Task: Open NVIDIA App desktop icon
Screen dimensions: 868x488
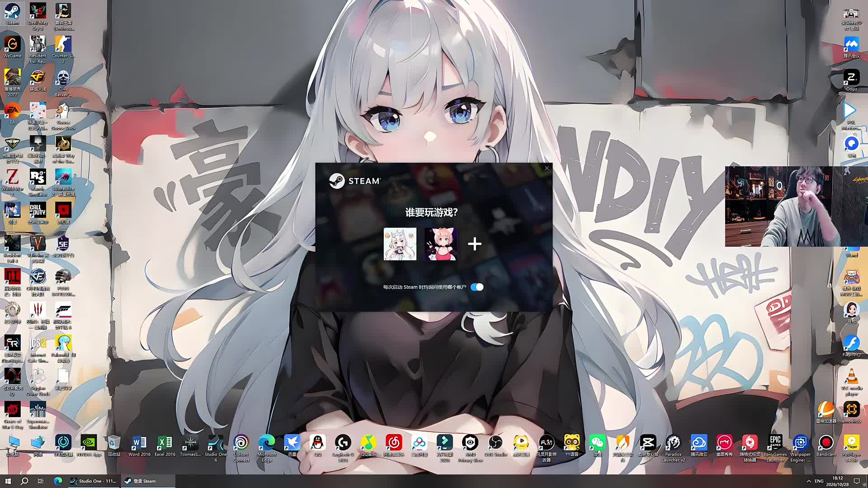Action: pos(89,446)
